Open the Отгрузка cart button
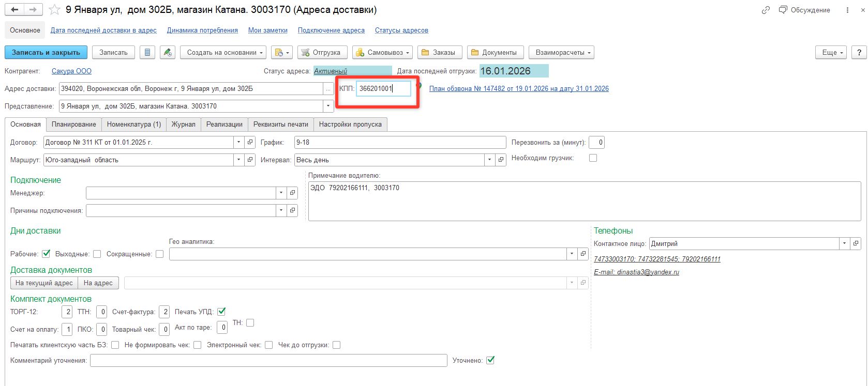Image resolution: width=868 pixels, height=386 pixels. pos(321,52)
